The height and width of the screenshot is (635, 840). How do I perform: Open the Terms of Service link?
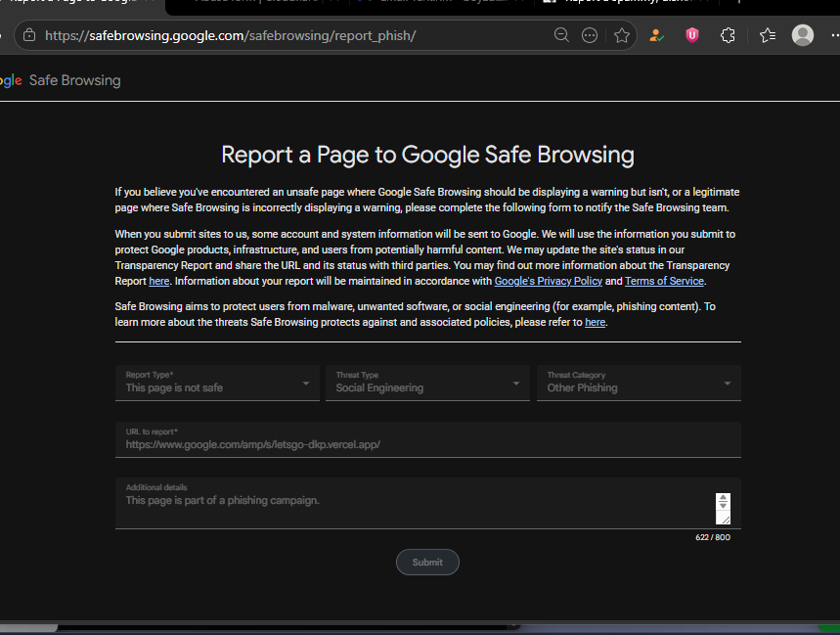(x=664, y=281)
